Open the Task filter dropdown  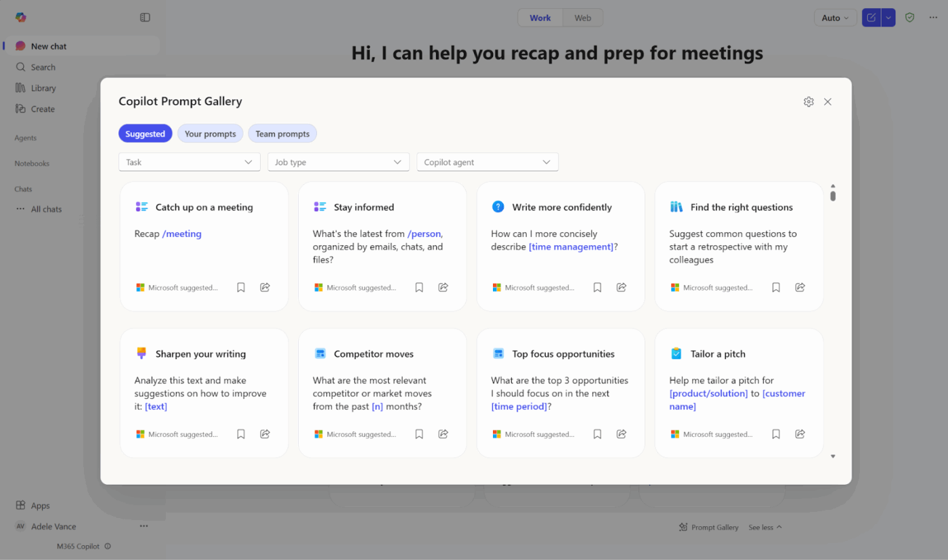189,162
